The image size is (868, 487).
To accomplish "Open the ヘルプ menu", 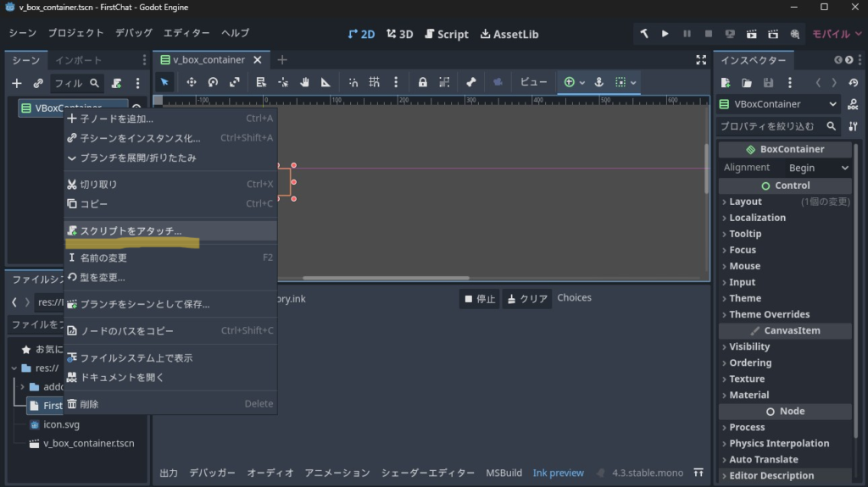I will (x=236, y=33).
